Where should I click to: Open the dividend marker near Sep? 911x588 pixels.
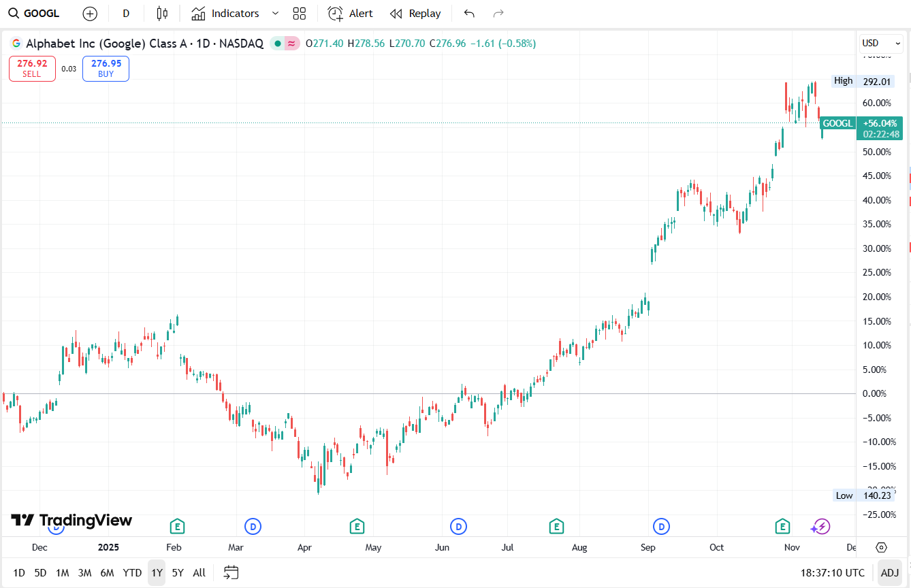pos(661,526)
